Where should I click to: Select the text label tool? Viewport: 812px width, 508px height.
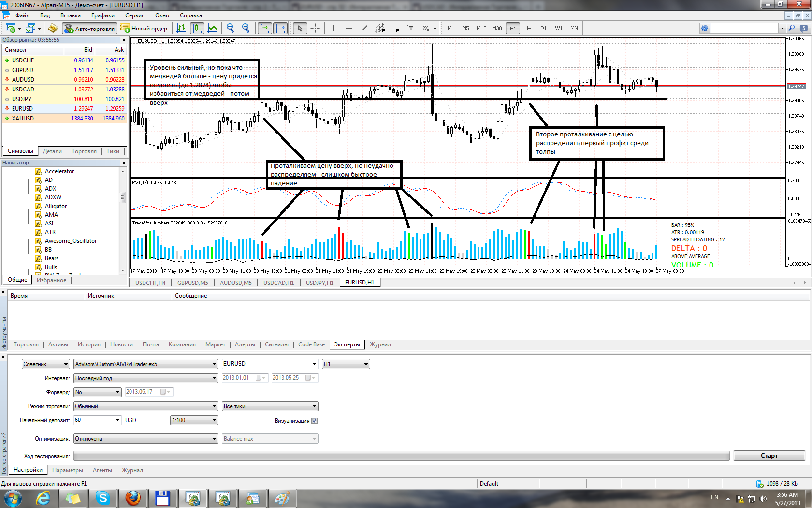(411, 28)
